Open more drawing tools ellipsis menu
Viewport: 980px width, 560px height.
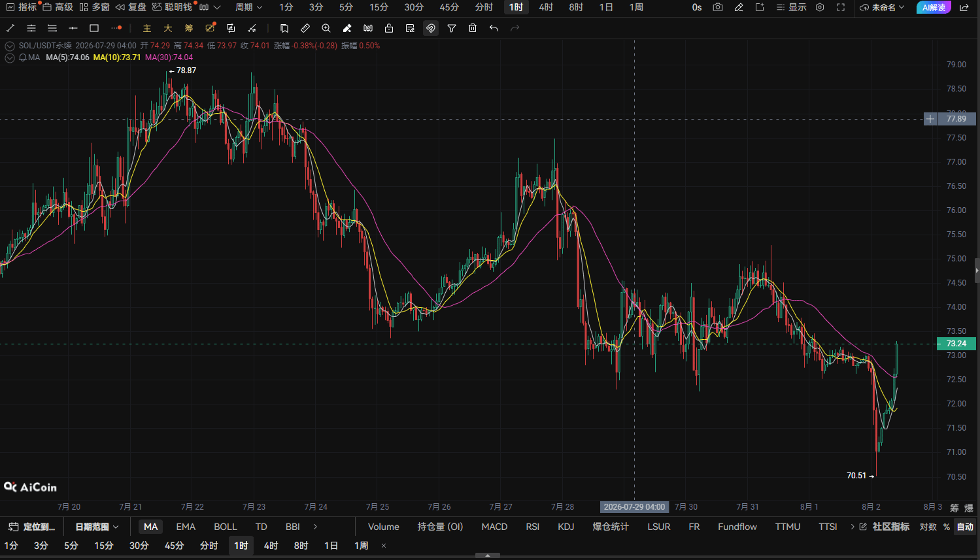click(x=116, y=28)
